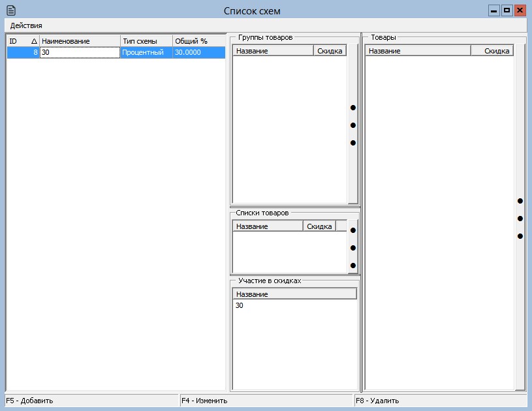Click the middle dot button beside Группы товаров list
Image resolution: width=532 pixels, height=411 pixels.
[x=353, y=125]
